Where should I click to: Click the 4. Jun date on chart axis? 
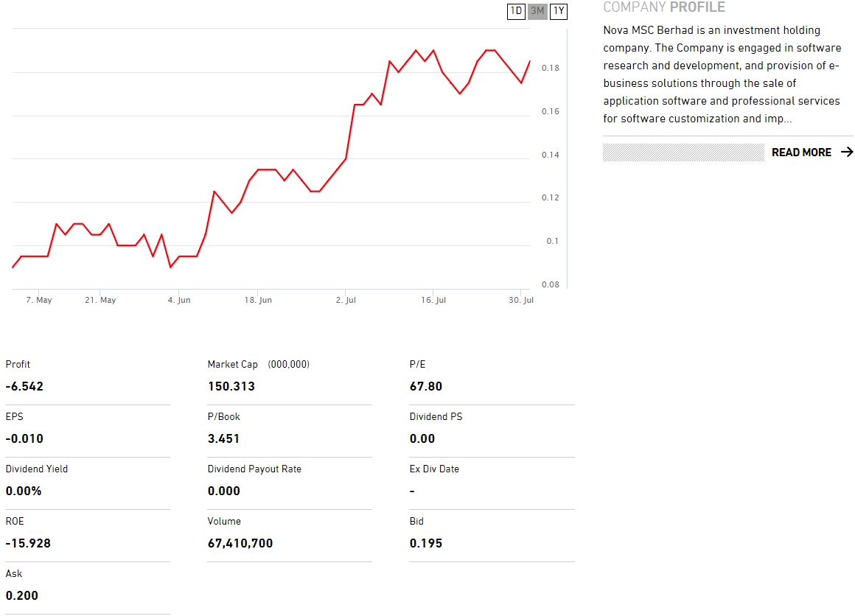[x=179, y=301]
